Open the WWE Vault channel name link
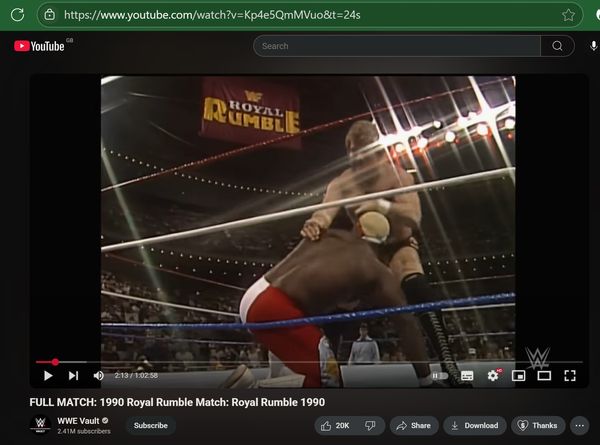Viewport: 600px width, 445px height. (x=78, y=421)
